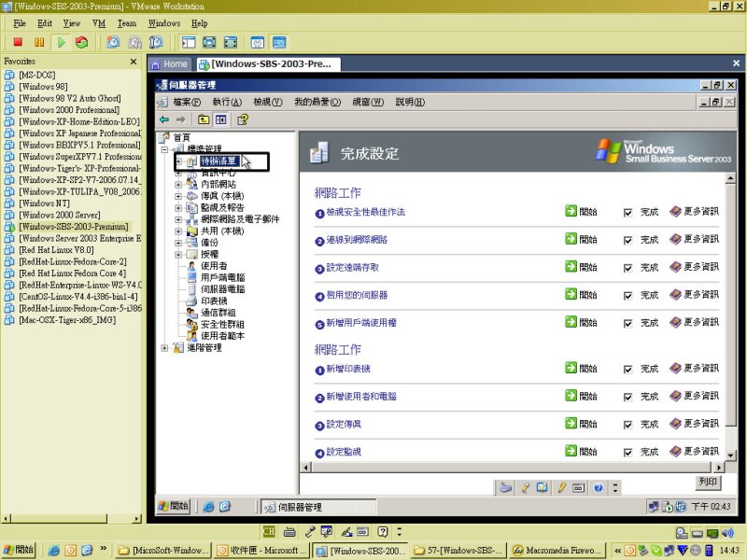Image resolution: width=747 pixels, height=560 pixels.
Task: Expand the 監視及報告 tree node
Action: [x=178, y=207]
